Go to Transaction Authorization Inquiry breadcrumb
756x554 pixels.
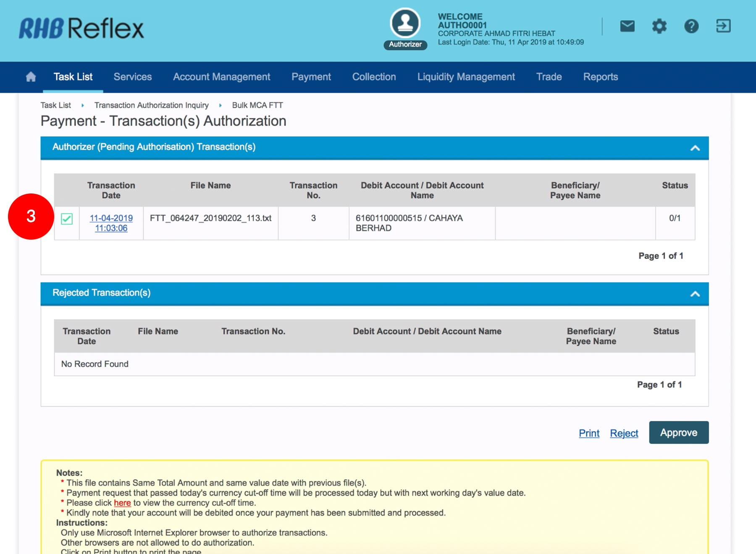[151, 105]
